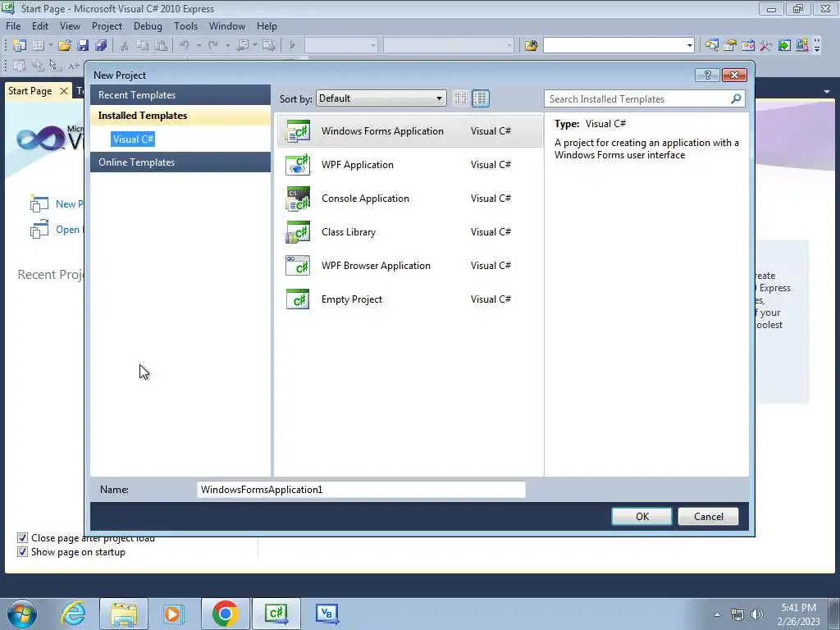The height and width of the screenshot is (630, 840).
Task: Open Visual Basic Express taskbar icon
Action: coord(326,614)
